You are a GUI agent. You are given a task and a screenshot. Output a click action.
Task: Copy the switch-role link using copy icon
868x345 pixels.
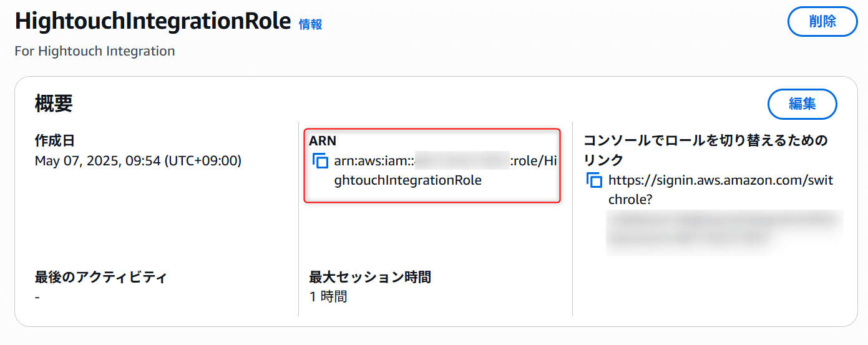[595, 180]
